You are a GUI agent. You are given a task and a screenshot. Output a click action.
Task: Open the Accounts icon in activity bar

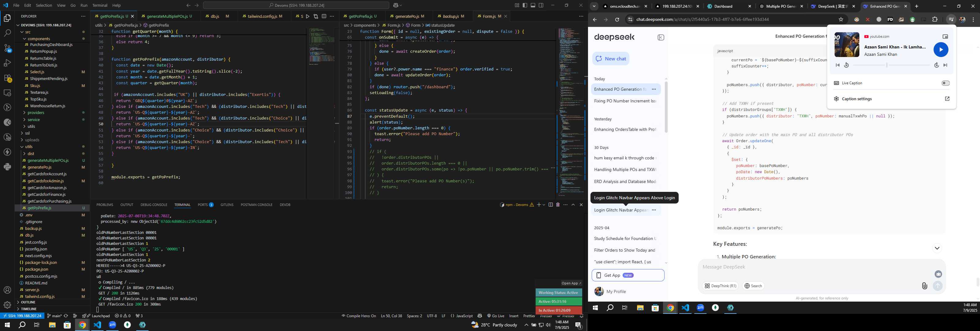[x=7, y=290]
